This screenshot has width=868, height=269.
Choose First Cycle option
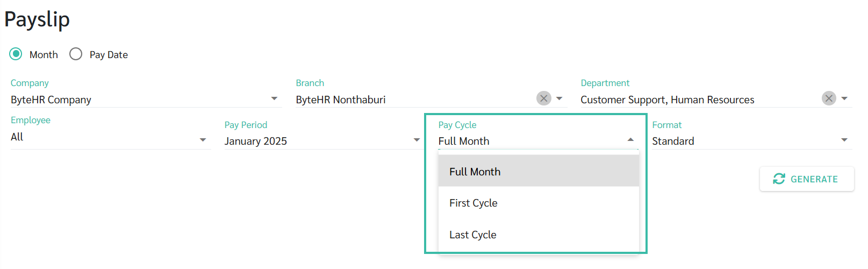[x=474, y=203]
